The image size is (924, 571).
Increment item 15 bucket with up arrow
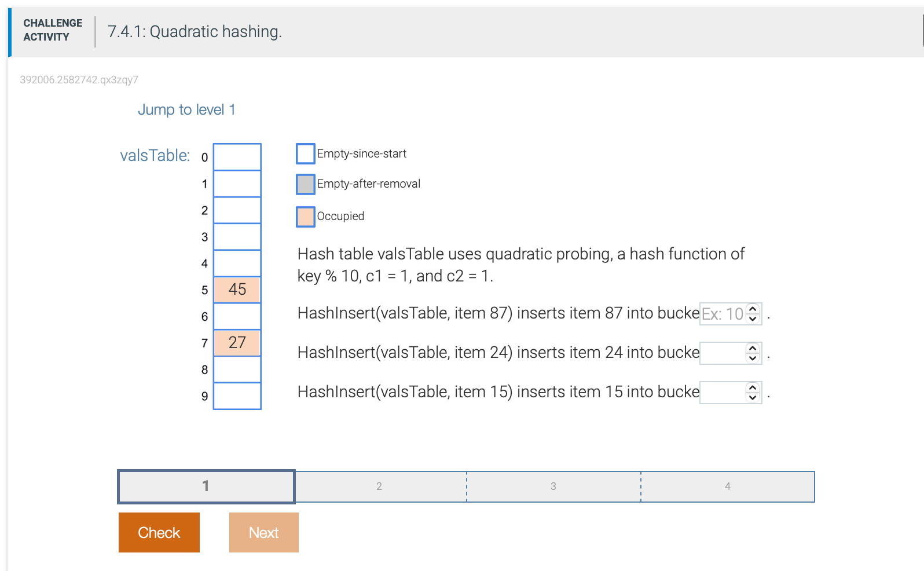coord(753,387)
